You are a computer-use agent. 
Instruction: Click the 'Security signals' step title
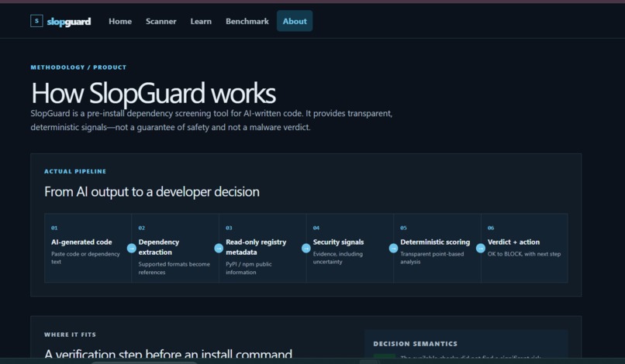[x=338, y=242]
